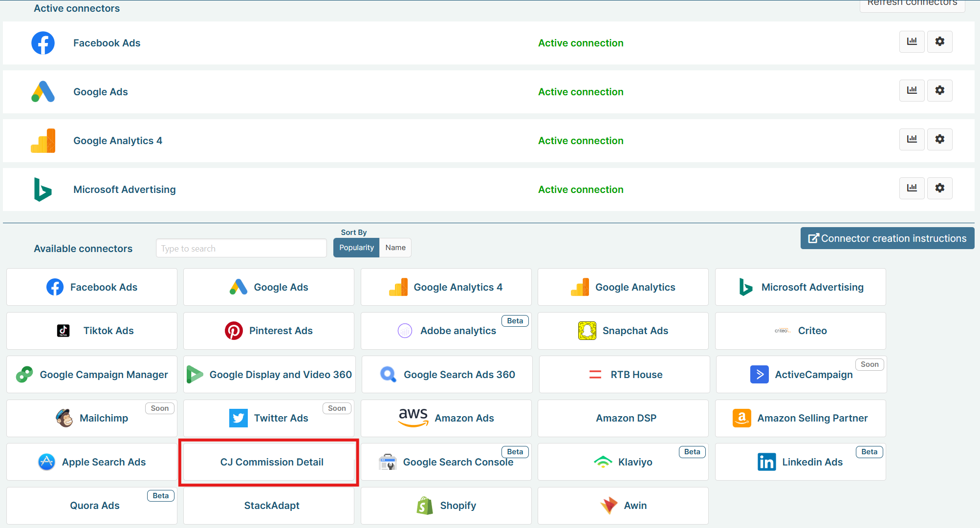Screen dimensions: 980x528
Task: Sort connectors by Name
Action: click(395, 248)
